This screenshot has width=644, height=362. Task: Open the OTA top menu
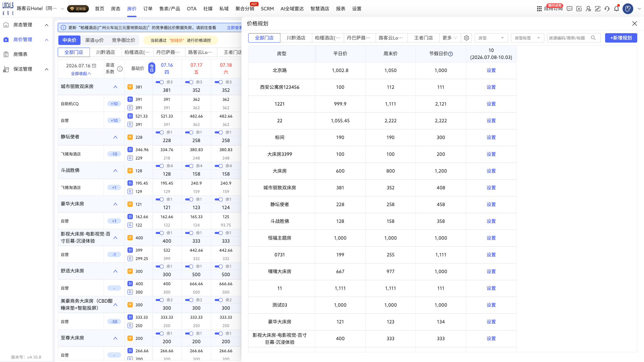pos(192,9)
